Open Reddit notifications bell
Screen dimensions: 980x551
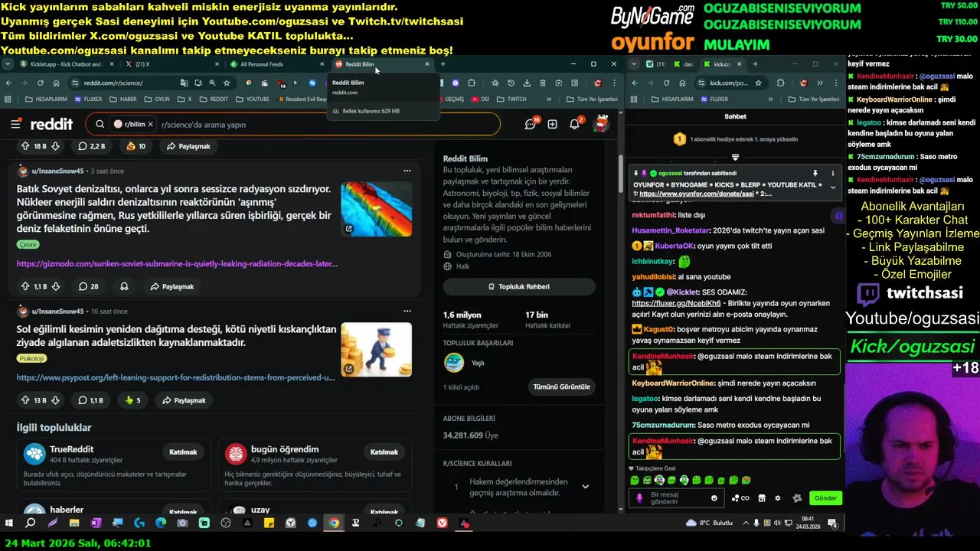pyautogui.click(x=575, y=124)
